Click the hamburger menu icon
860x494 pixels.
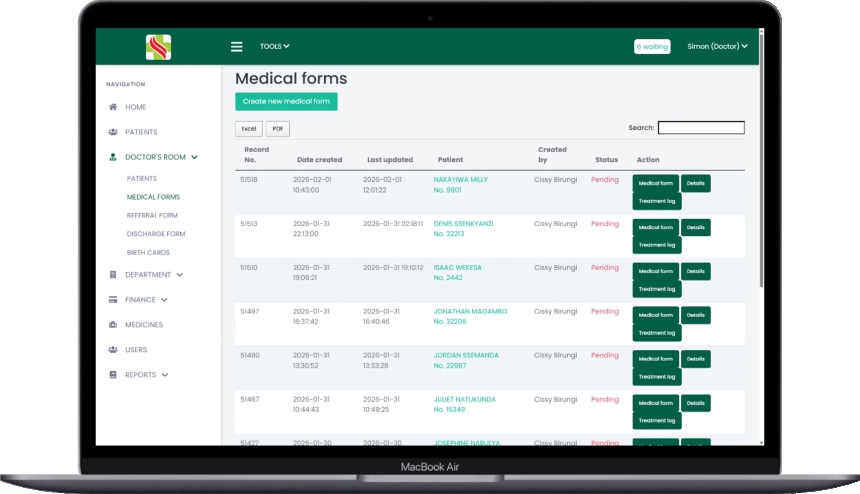(x=236, y=46)
